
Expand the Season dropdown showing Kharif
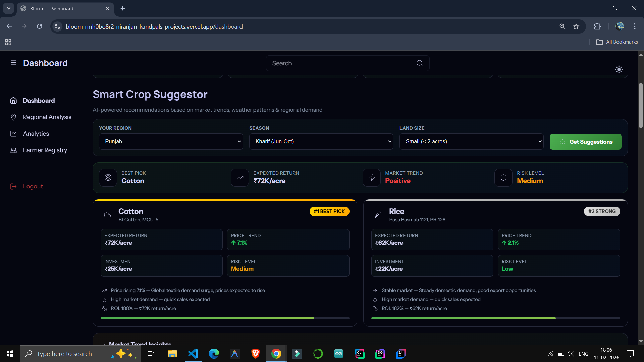(x=321, y=141)
